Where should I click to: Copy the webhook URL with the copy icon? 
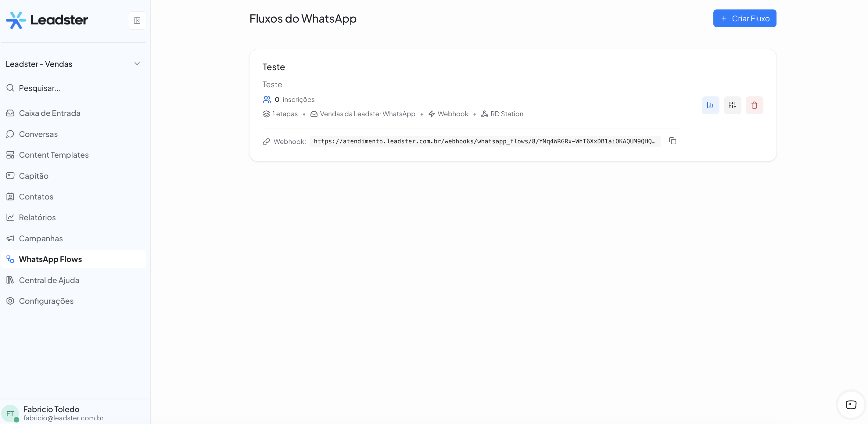point(672,141)
